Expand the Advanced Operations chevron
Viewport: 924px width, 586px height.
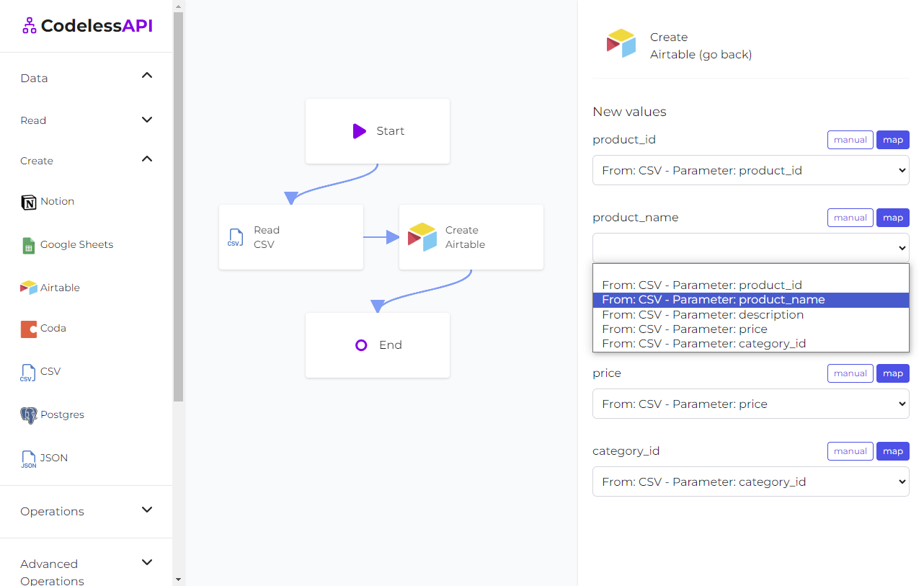coord(147,562)
